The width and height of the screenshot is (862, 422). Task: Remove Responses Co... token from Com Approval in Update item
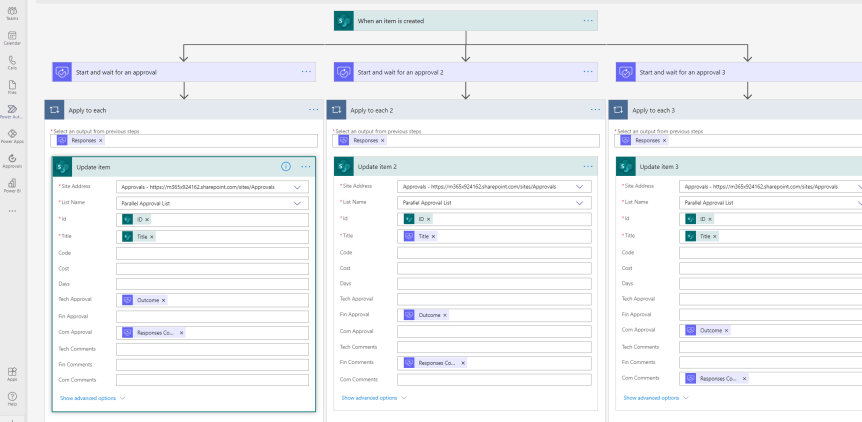point(181,332)
